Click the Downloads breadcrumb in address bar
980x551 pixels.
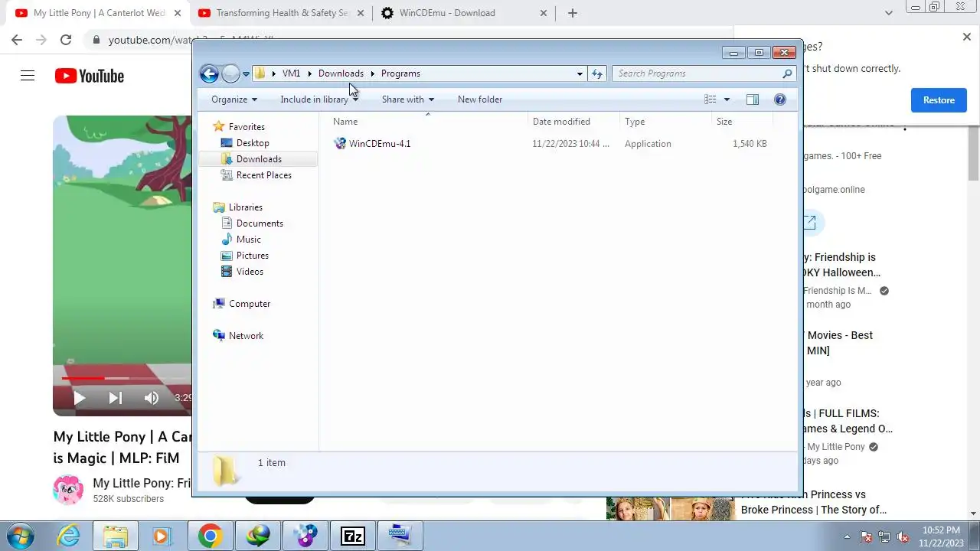341,73
